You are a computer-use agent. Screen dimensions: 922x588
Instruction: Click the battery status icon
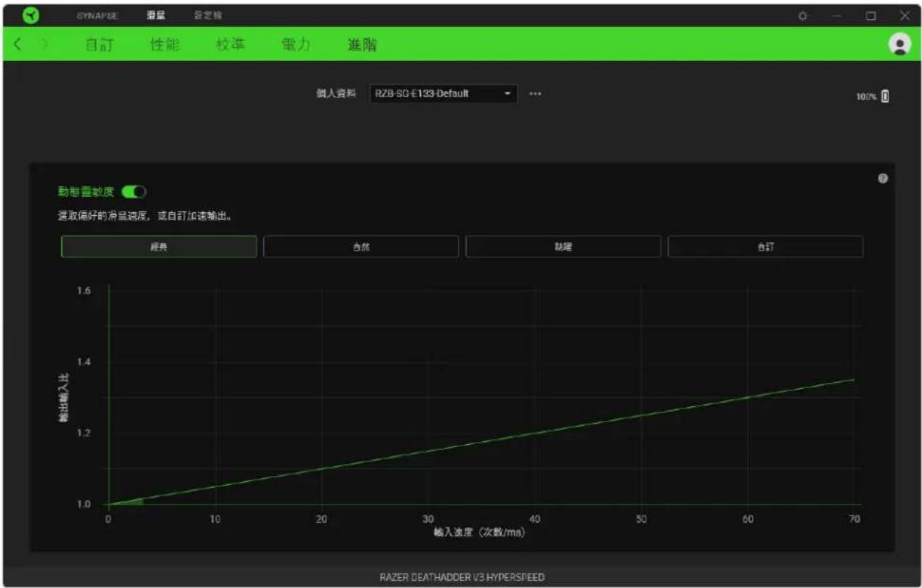(x=885, y=96)
